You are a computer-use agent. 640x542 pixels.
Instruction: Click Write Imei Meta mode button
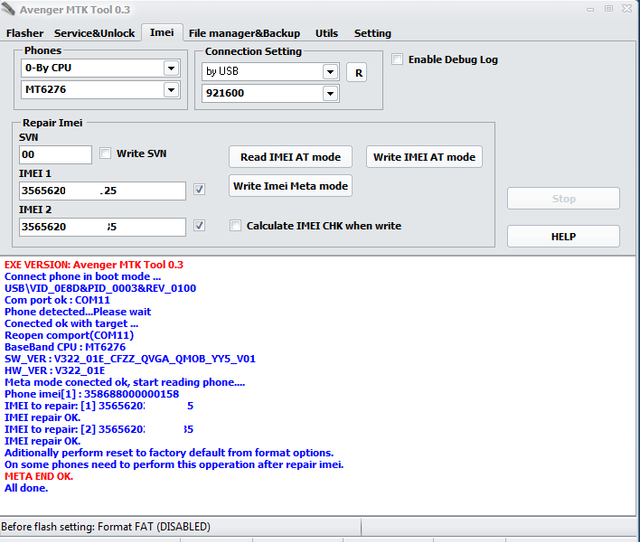290,186
